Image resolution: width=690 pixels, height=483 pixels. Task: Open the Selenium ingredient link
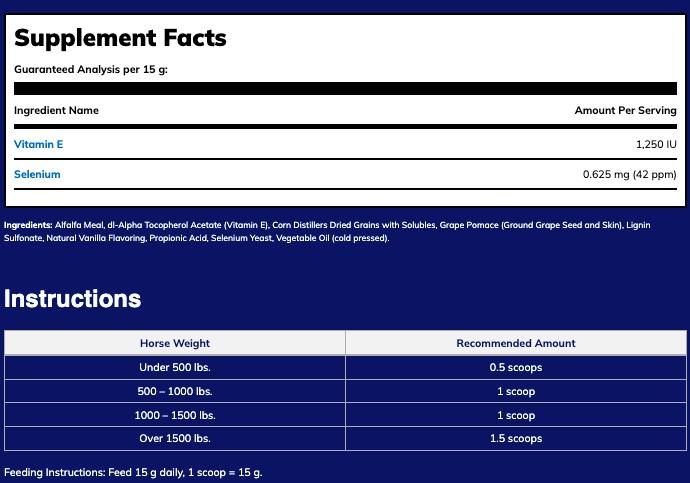point(37,174)
